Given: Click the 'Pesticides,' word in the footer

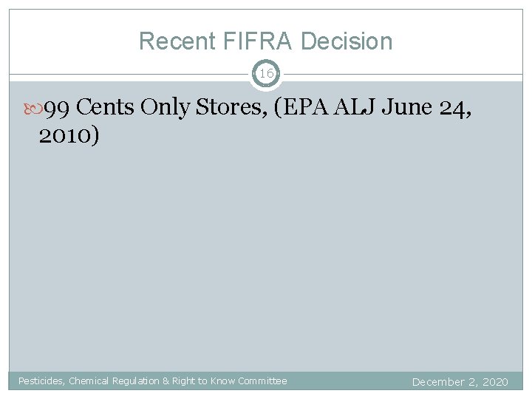Looking at the screenshot, I should (41, 381).
